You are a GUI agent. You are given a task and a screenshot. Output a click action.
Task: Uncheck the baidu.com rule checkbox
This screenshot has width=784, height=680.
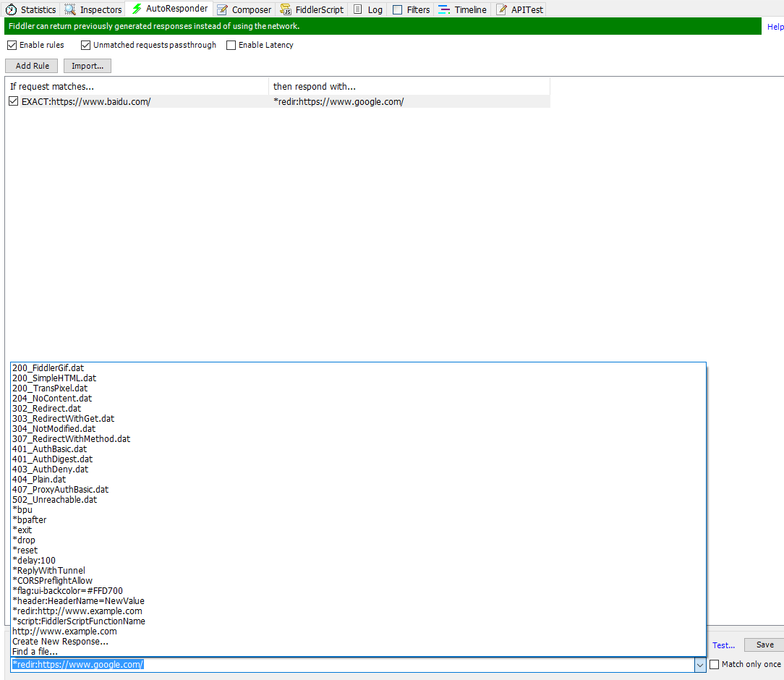(x=14, y=101)
